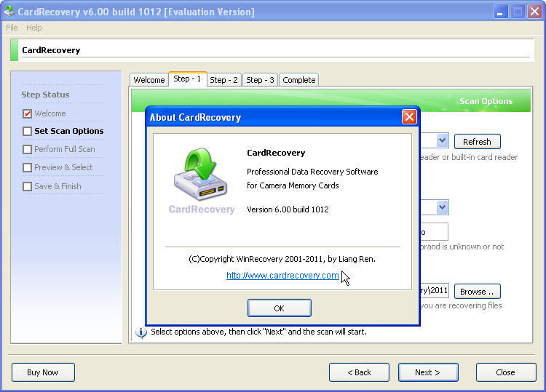Open the cardrecovery.com website link
This screenshot has height=392, width=546.
pyautogui.click(x=282, y=276)
